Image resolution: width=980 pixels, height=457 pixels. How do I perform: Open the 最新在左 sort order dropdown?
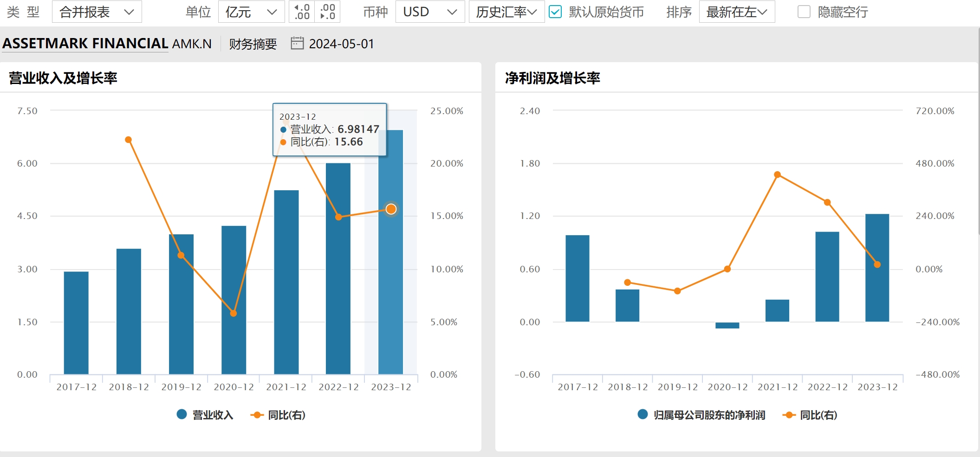tap(736, 12)
